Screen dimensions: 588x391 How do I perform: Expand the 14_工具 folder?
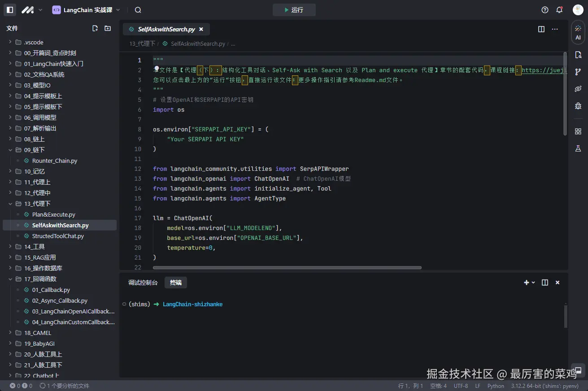coord(34,247)
